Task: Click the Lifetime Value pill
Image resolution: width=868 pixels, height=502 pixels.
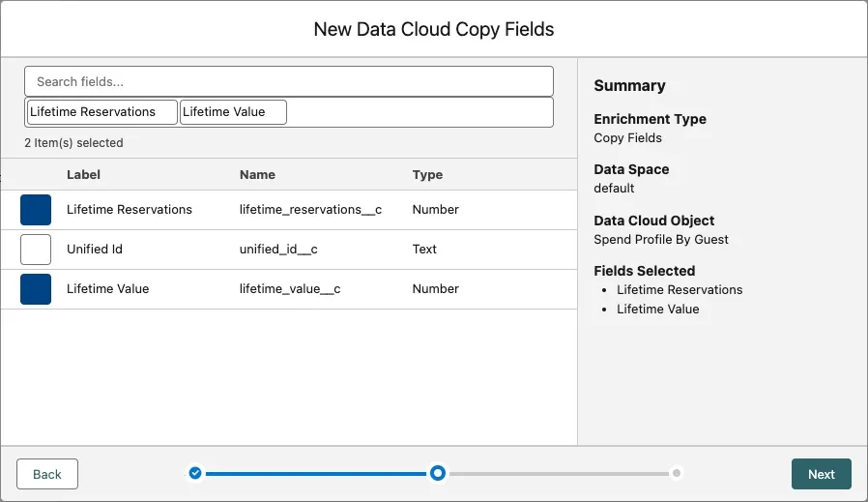Action: coord(234,112)
